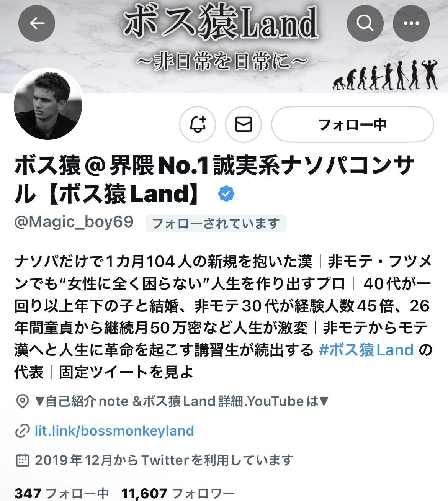Send a direct message via envelope icon
Screen dimensions: 448x501
(x=244, y=124)
